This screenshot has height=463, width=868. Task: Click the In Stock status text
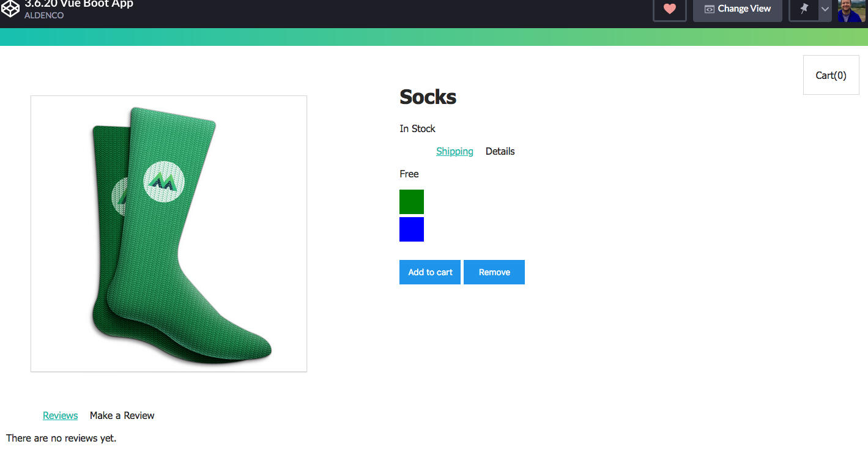(x=417, y=128)
